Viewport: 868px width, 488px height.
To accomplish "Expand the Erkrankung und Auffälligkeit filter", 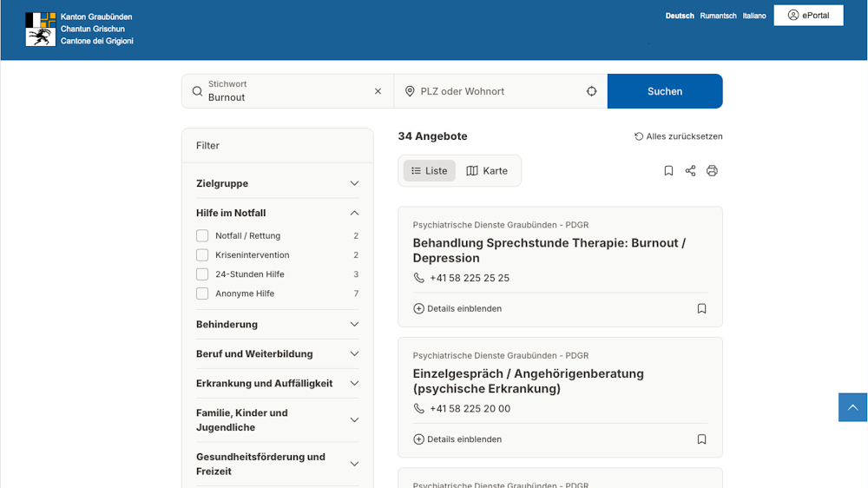I will [x=278, y=383].
